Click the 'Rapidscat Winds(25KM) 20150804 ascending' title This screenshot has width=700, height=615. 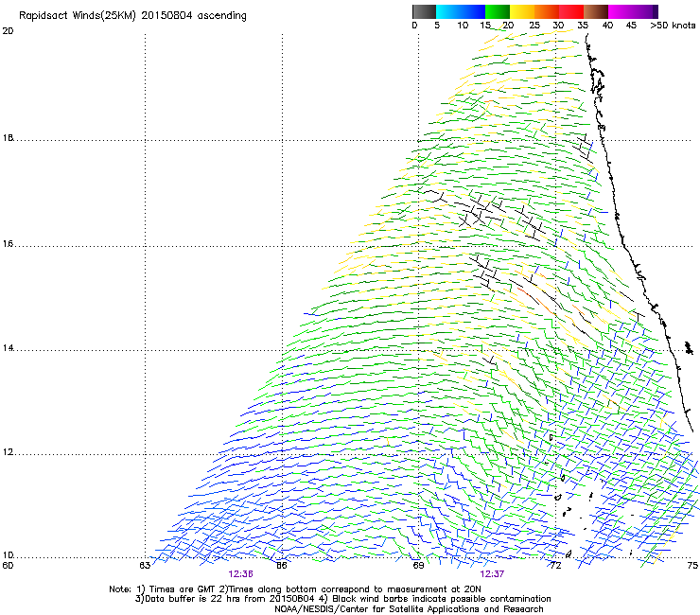click(x=132, y=16)
